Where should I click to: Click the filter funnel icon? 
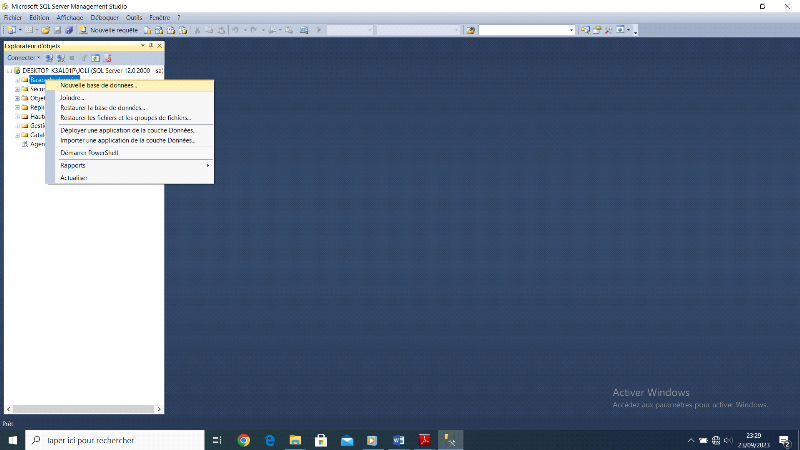tap(84, 58)
